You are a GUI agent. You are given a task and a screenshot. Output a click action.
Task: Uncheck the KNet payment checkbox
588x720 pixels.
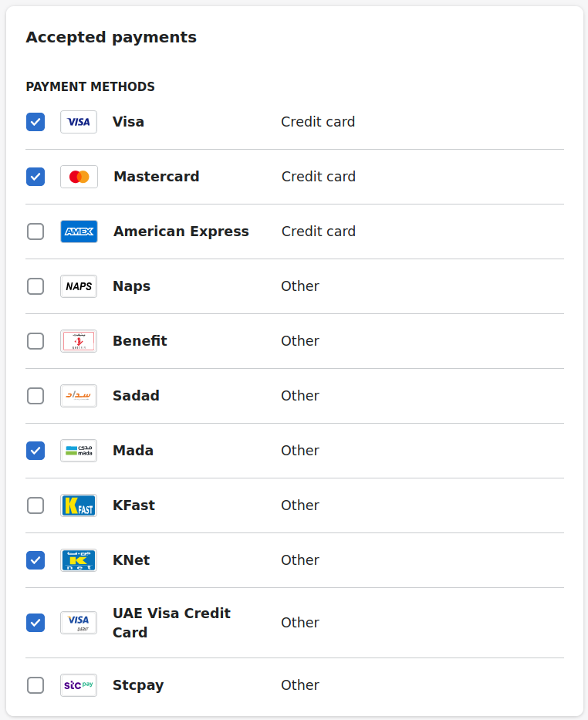pyautogui.click(x=35, y=560)
